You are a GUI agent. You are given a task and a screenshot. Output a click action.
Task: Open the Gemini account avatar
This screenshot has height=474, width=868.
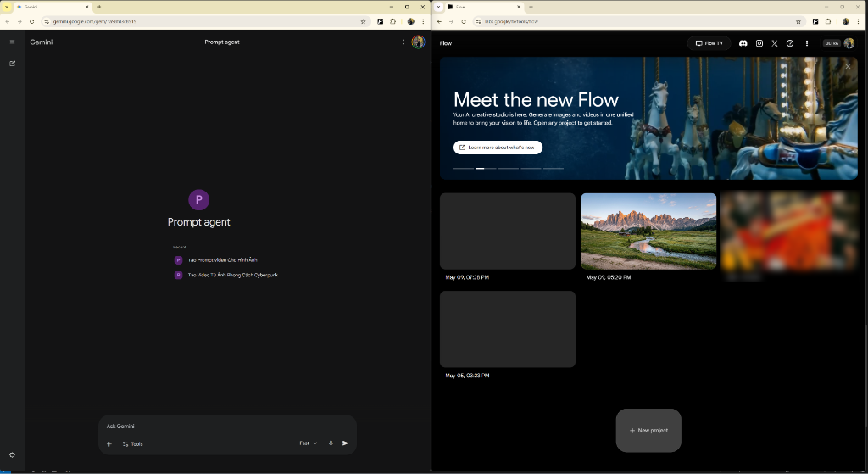tap(418, 42)
